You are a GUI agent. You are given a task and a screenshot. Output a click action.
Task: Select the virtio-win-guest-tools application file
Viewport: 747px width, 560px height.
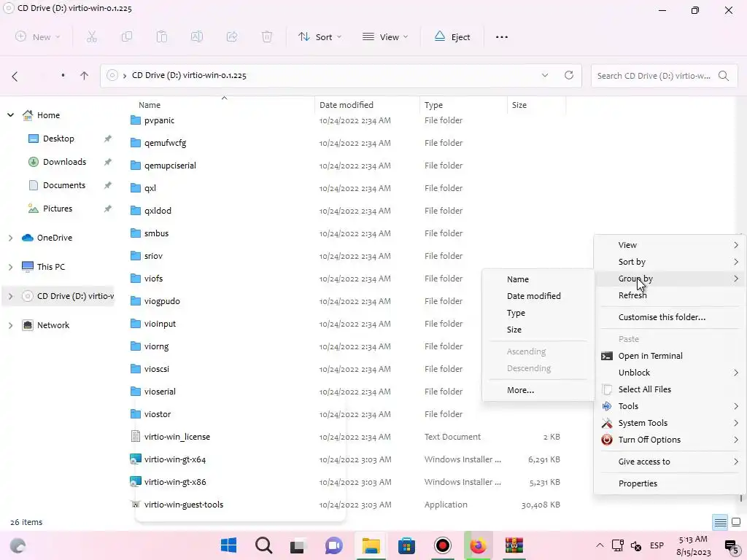(183, 505)
